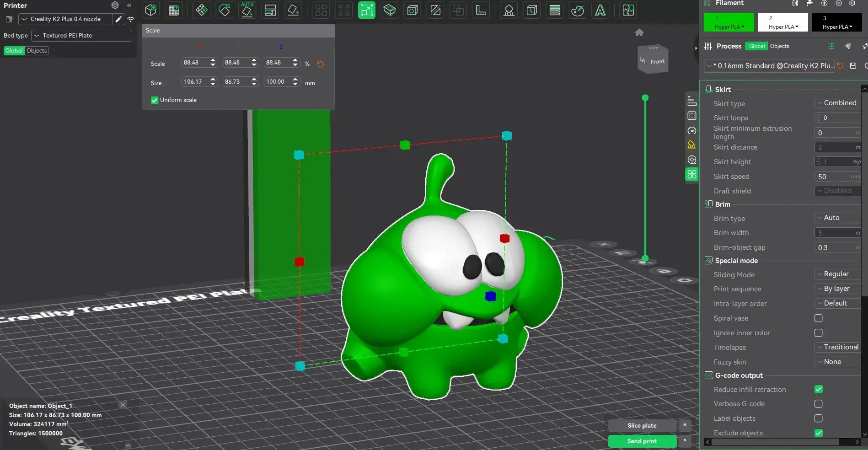
Task: Expand Slice plate options arrow
Action: pos(685,426)
